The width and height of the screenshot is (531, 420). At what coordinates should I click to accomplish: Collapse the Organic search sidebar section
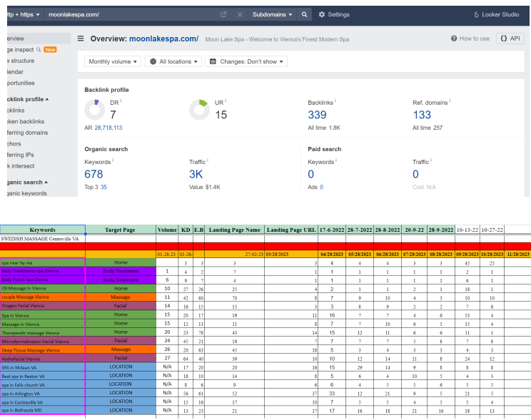pos(27,182)
